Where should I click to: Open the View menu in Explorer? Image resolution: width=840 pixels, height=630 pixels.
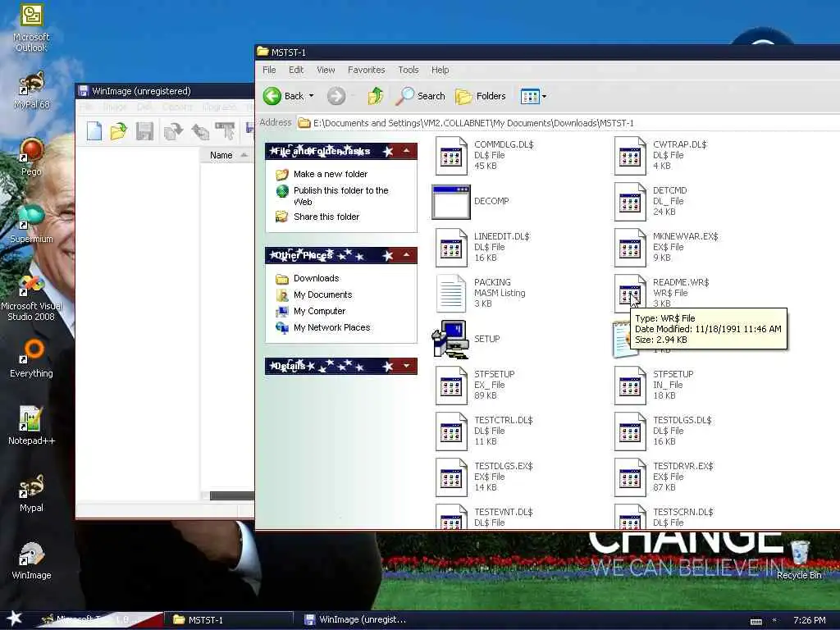[326, 70]
